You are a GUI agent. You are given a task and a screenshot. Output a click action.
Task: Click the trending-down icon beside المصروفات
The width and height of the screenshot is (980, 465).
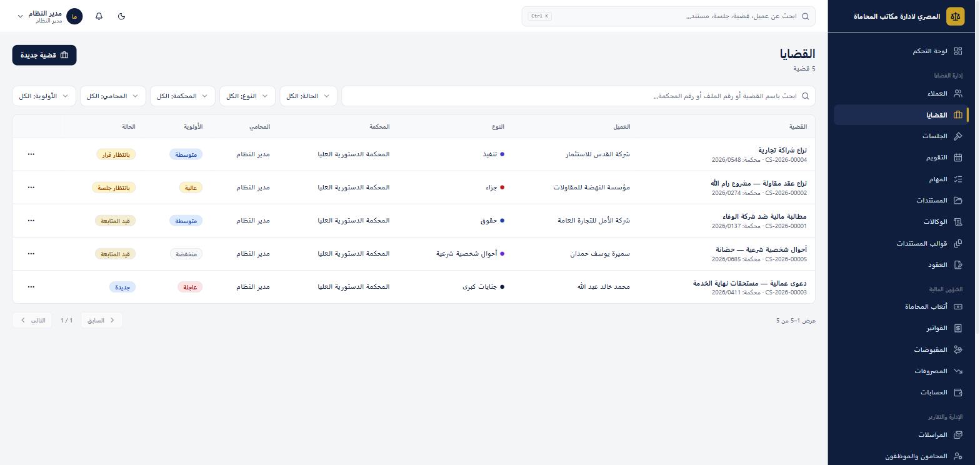pyautogui.click(x=957, y=371)
